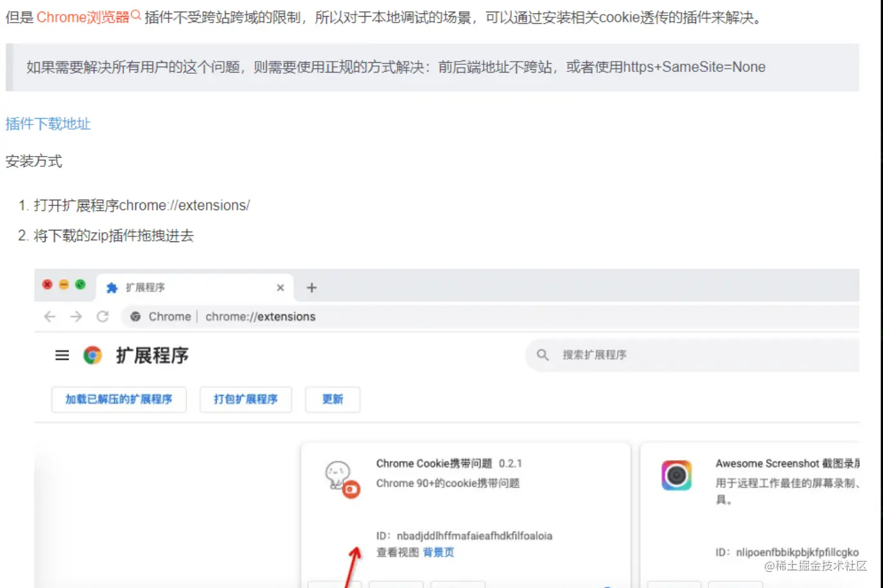Click step 将下载的zip插件拖拽进去 text
883x588 pixels.
pos(114,236)
